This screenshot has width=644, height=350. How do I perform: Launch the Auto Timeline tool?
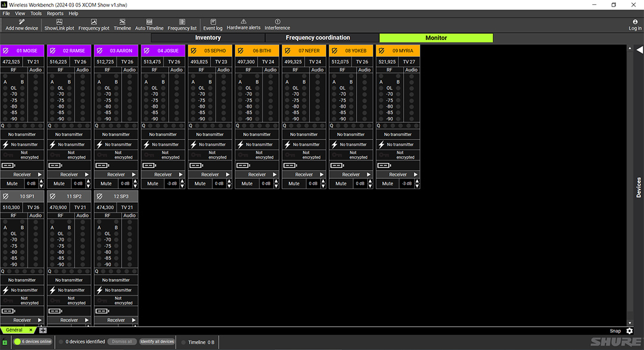149,24
